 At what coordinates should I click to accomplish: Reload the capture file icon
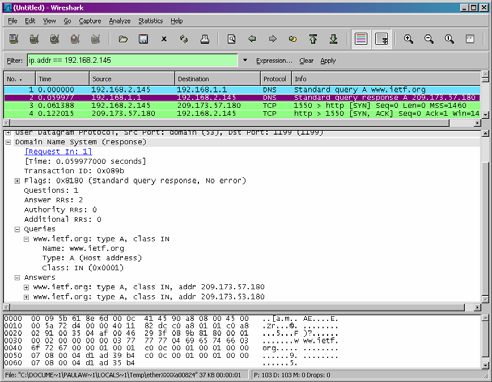(x=184, y=39)
